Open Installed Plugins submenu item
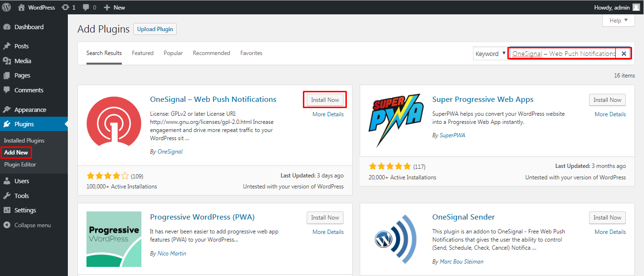This screenshot has height=276, width=644. (24, 141)
